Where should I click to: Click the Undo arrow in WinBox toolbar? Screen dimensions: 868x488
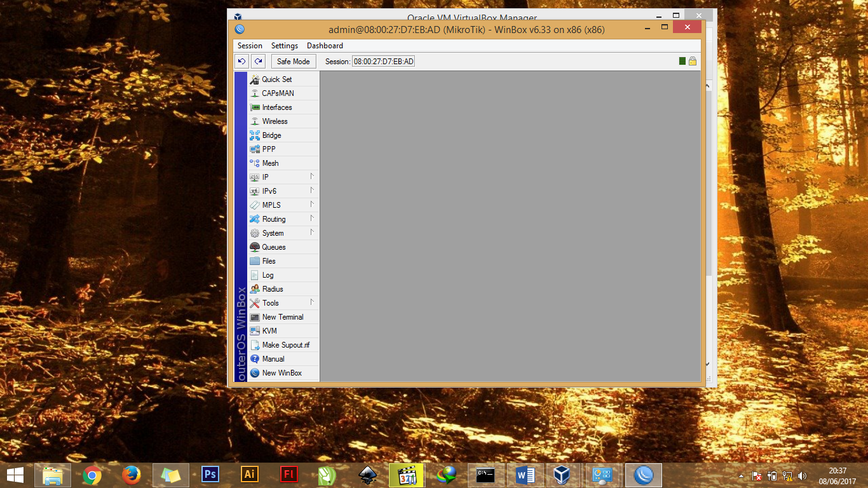click(x=241, y=61)
